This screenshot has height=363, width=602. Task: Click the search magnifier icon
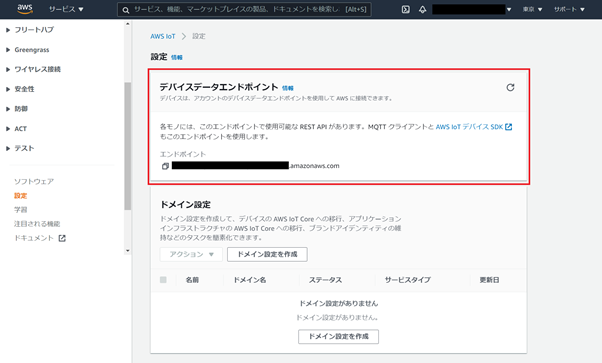point(126,10)
